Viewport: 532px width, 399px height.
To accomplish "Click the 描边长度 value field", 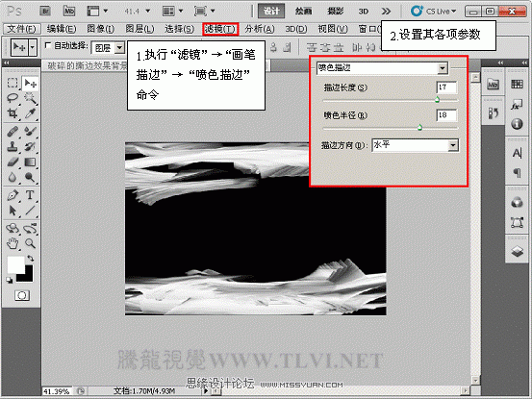I will pos(446,87).
